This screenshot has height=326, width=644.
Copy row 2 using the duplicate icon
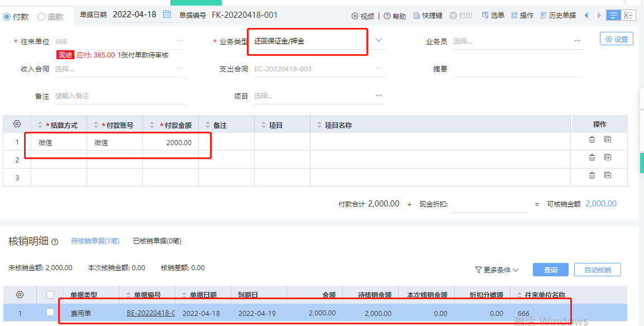[608, 157]
